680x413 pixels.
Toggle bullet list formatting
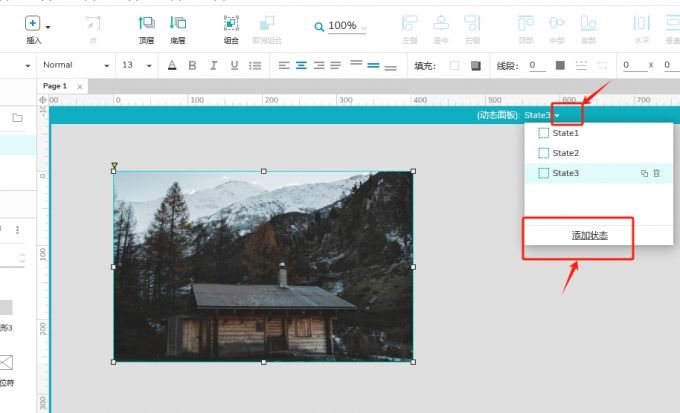tap(255, 66)
